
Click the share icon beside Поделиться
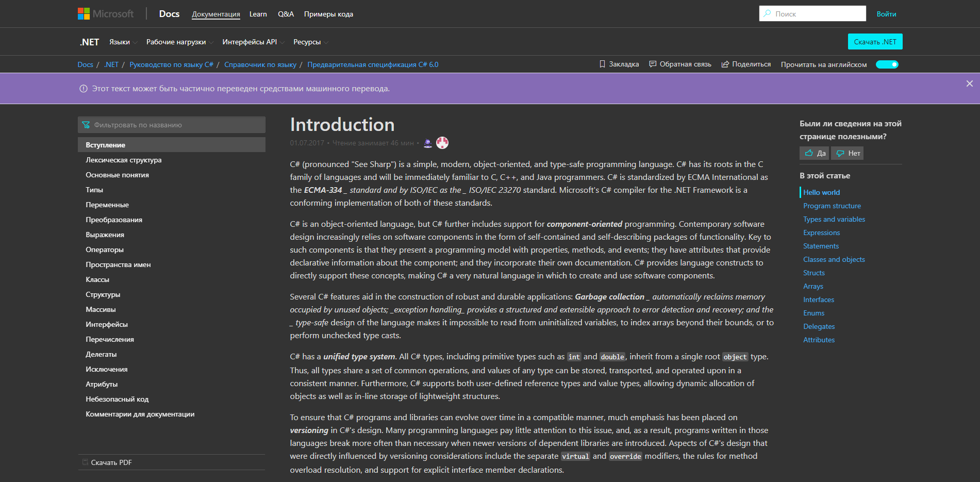tap(725, 64)
